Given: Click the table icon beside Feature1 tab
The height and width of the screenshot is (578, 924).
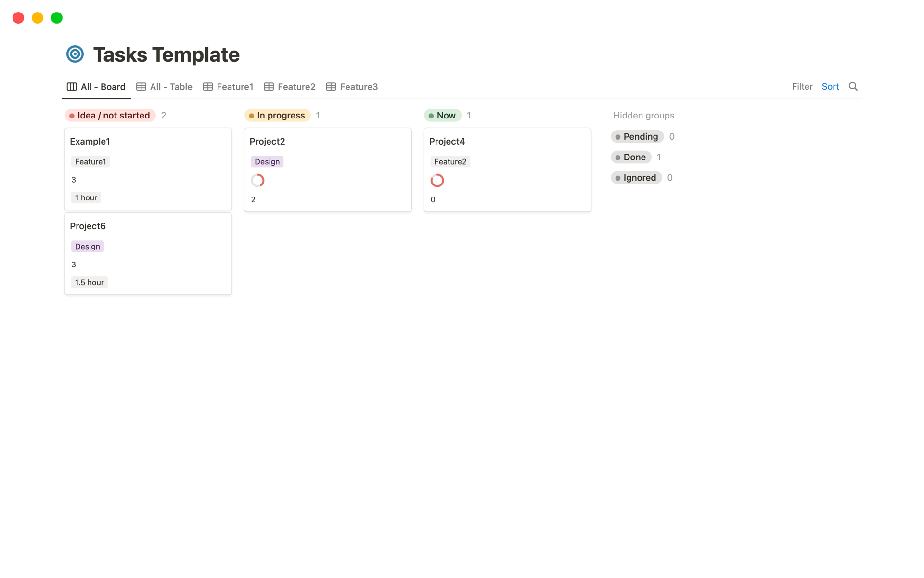Looking at the screenshot, I should [x=208, y=87].
